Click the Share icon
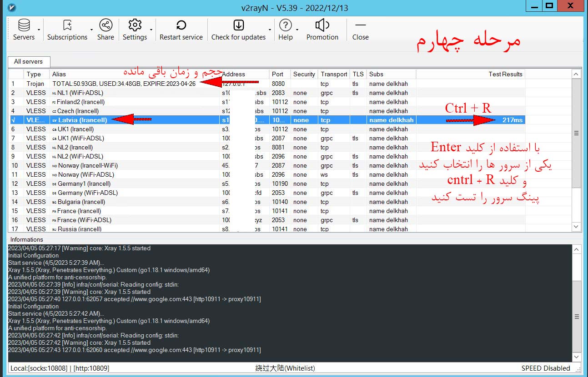588x377 pixels. [106, 25]
